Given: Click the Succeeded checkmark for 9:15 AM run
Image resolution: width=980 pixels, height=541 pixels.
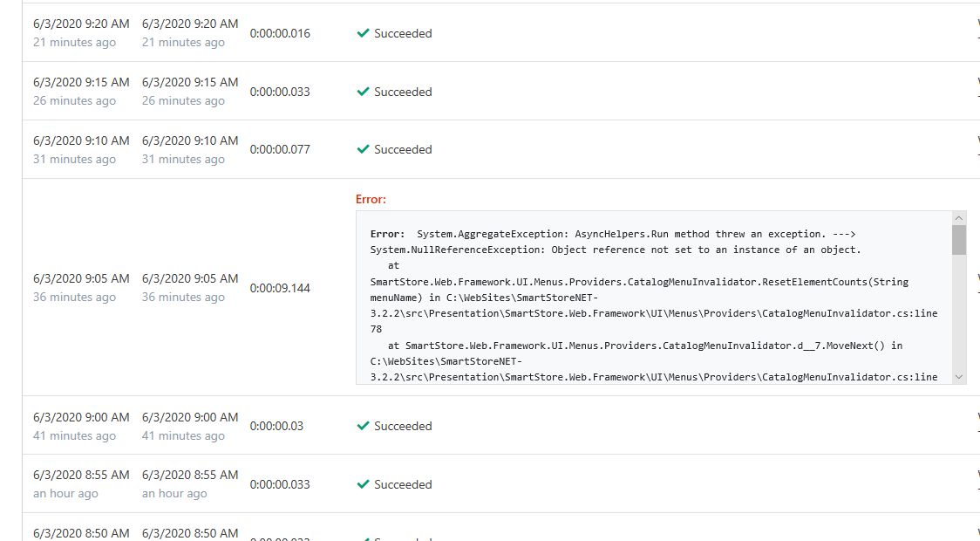Looking at the screenshot, I should (363, 91).
